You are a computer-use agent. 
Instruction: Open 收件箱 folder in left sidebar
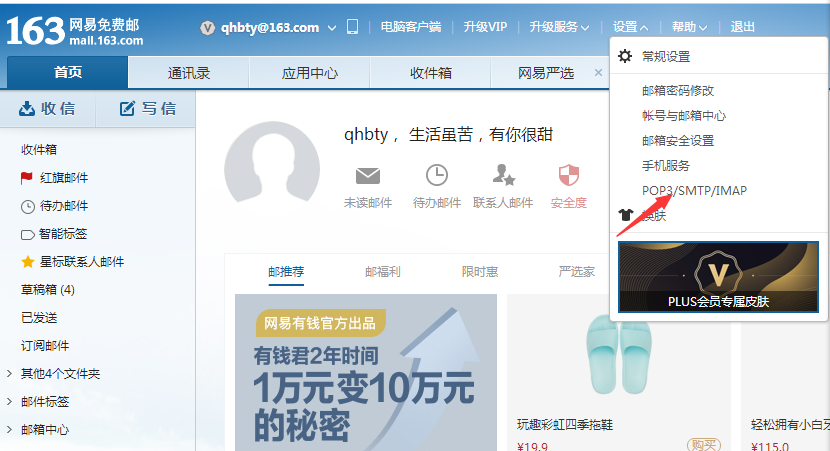(x=39, y=150)
